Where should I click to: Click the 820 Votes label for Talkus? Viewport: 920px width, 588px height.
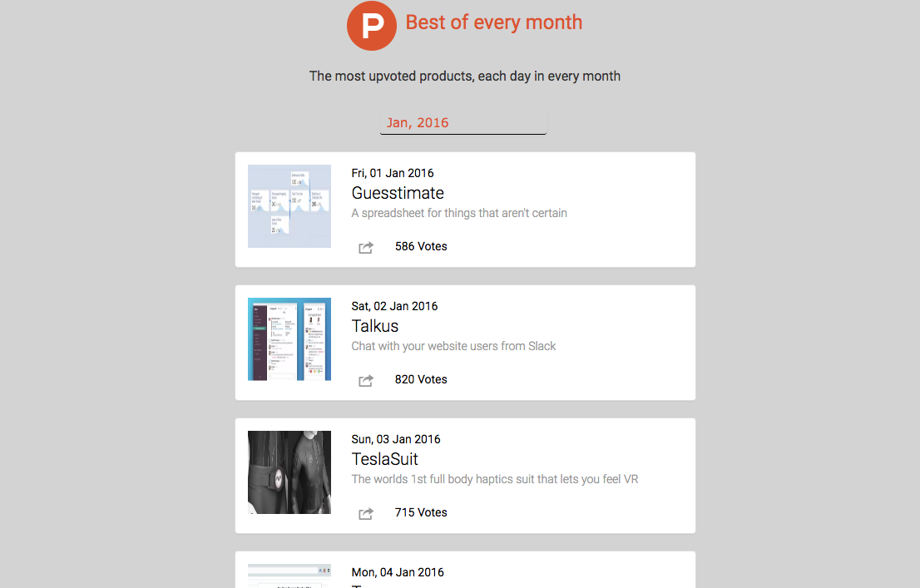pos(421,379)
